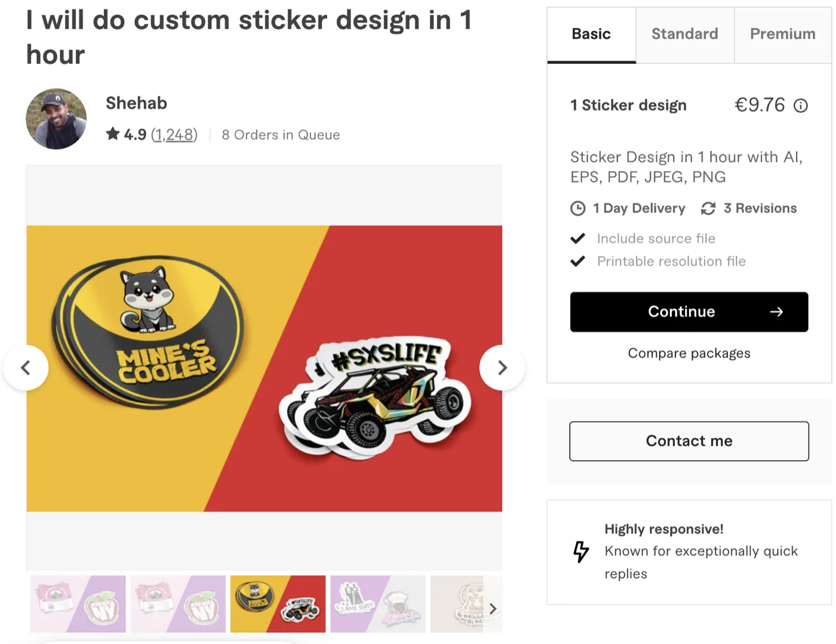The width and height of the screenshot is (836, 644).
Task: Select the Basic package tab
Action: tap(591, 34)
